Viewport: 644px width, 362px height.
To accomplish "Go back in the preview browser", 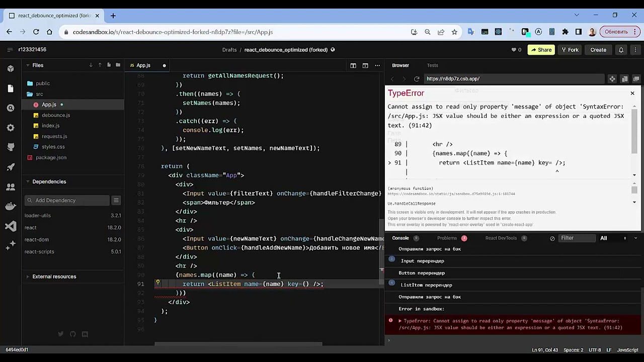I will [392, 79].
